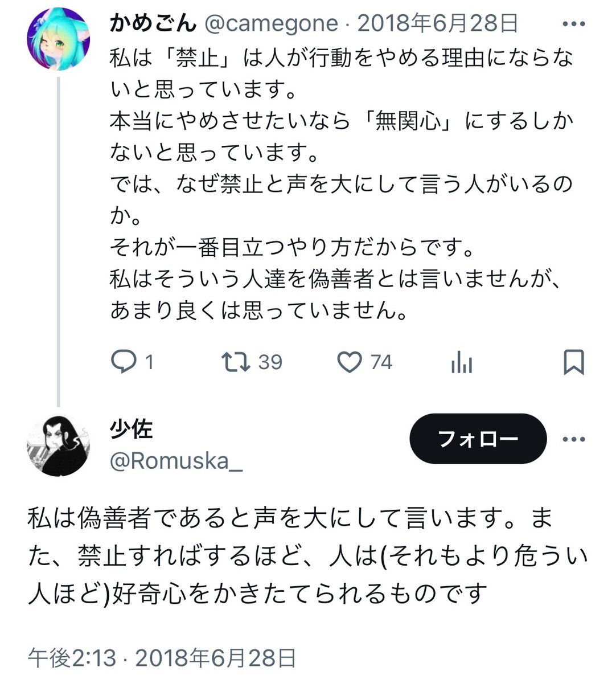616x683 pixels.
Task: Click the display name 少佐
Action: pyautogui.click(x=131, y=428)
